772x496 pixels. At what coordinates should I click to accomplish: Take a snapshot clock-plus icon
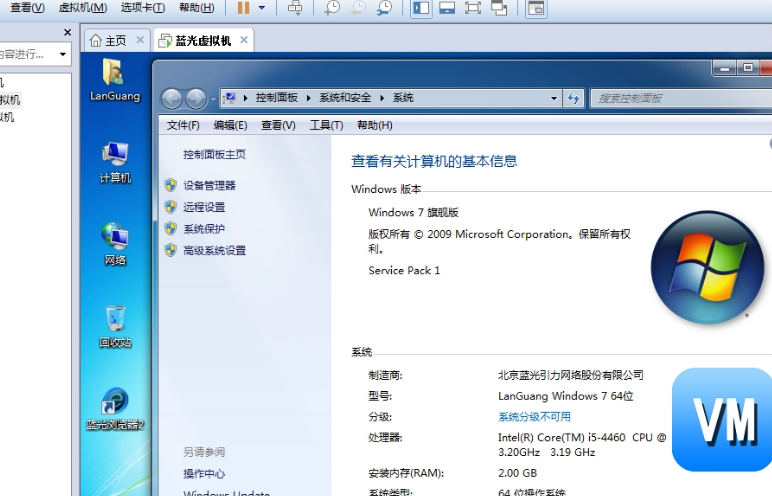332,7
